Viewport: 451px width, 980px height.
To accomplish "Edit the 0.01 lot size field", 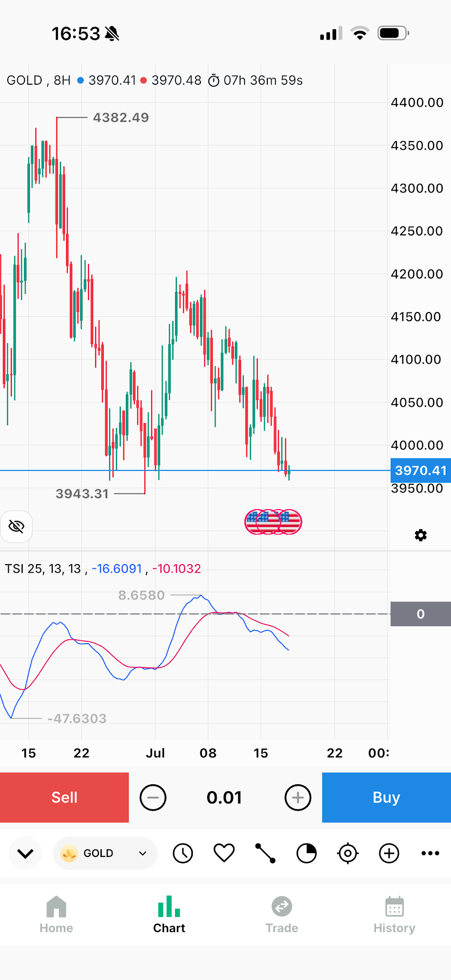I will (x=224, y=798).
